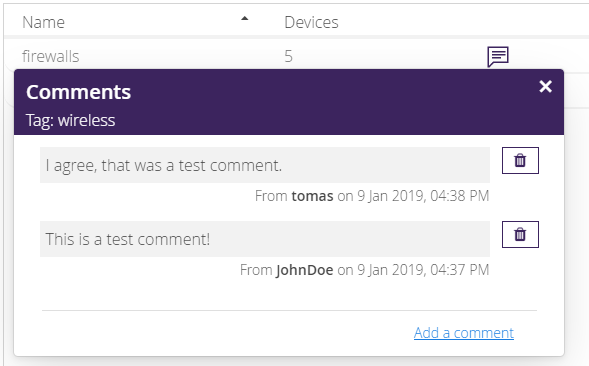Click the author name JohnDoe
This screenshot has height=366, width=589.
(305, 270)
